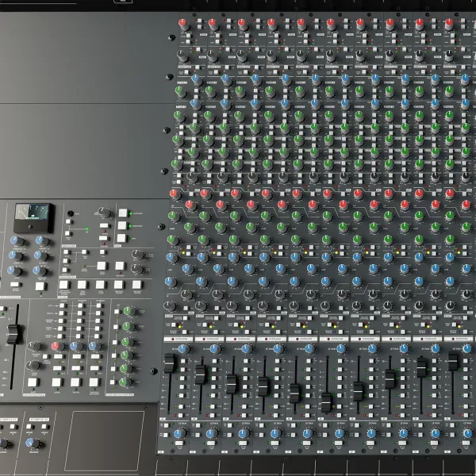Adjust the blue balance knob at bottom-left corner

(x=32, y=443)
